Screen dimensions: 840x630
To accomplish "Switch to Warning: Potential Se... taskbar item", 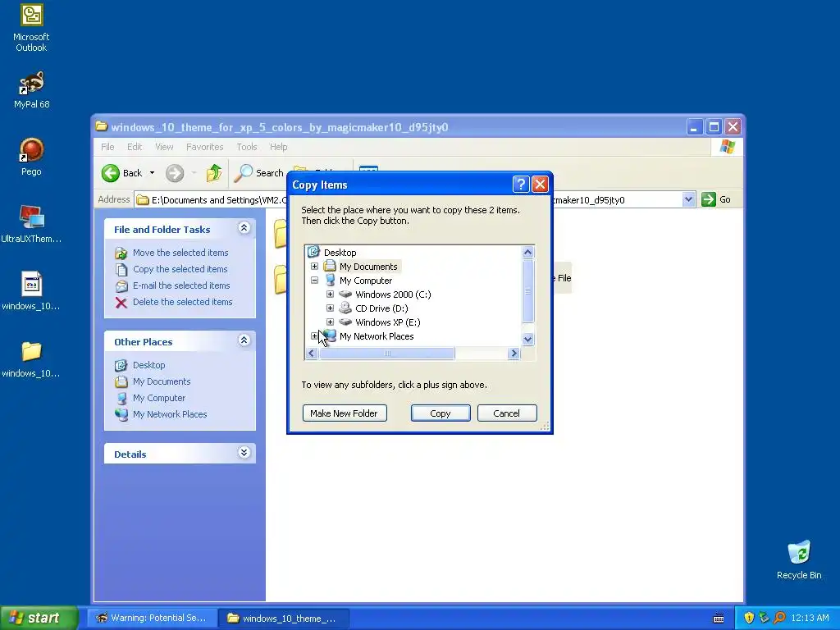I will [x=152, y=619].
